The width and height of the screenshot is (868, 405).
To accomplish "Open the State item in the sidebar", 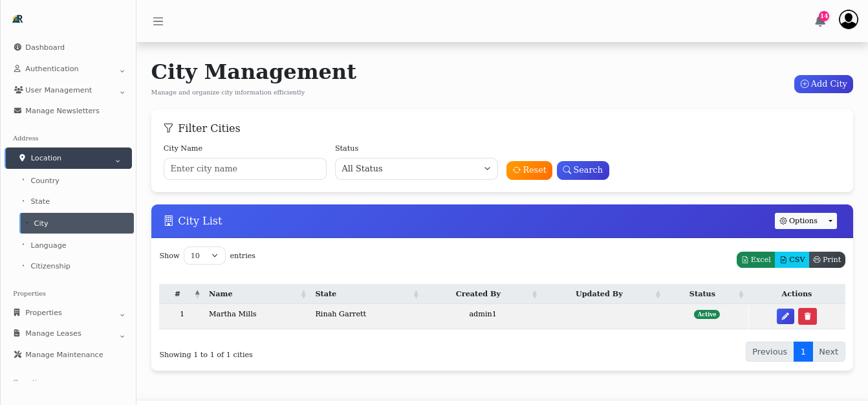I will coord(40,201).
